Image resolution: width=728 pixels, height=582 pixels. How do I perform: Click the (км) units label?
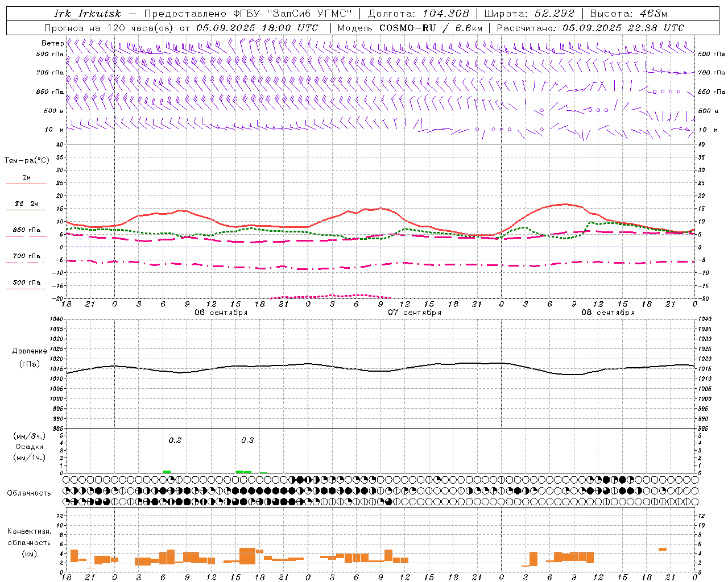pos(29,554)
